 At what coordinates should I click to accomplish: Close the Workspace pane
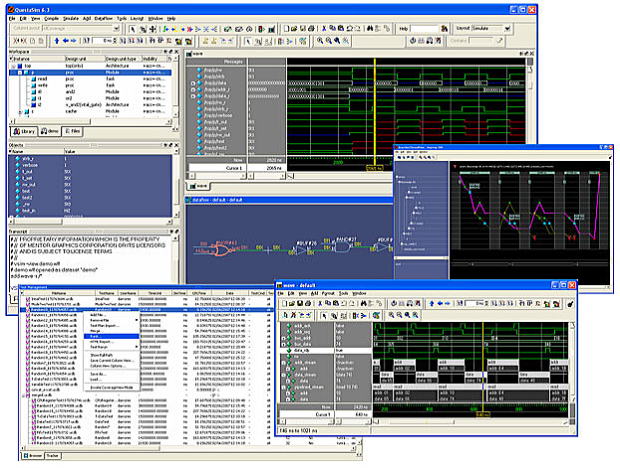tap(176, 52)
